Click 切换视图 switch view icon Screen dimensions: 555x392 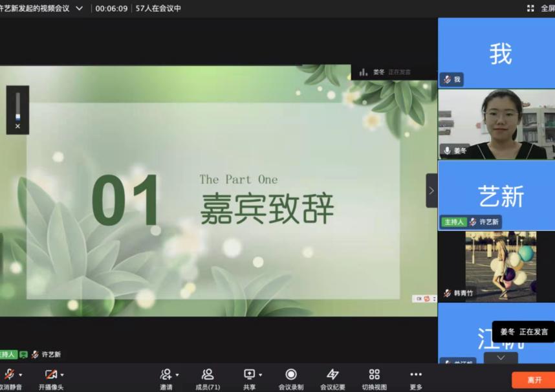(374, 375)
